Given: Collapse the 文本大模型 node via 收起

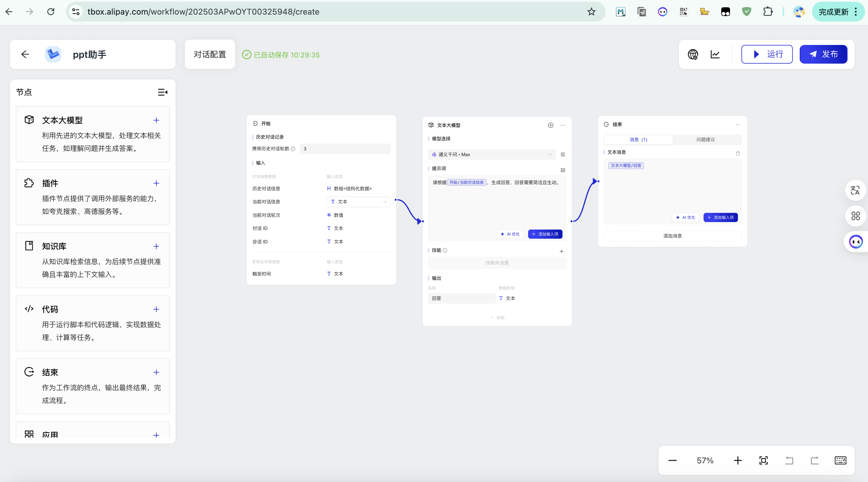Looking at the screenshot, I should coord(497,317).
